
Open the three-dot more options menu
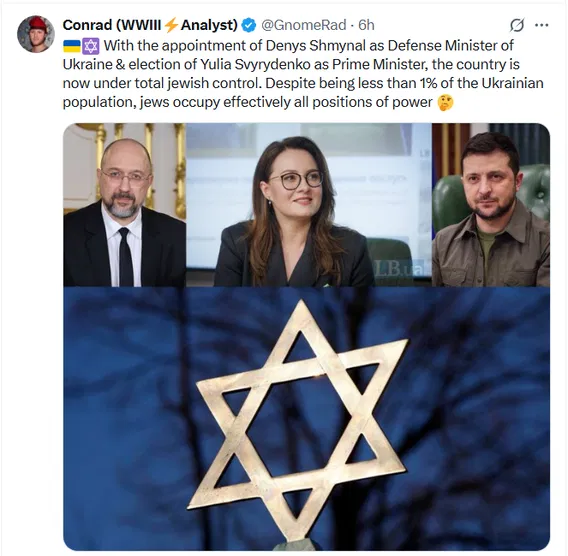coord(542,25)
